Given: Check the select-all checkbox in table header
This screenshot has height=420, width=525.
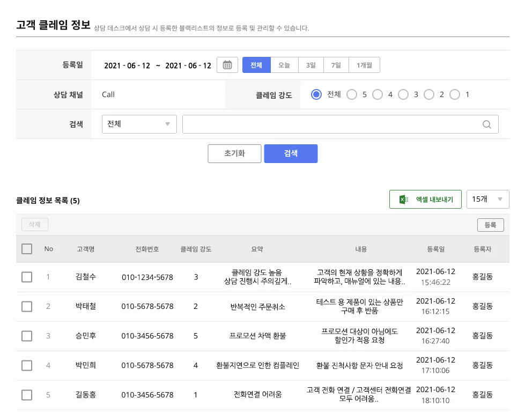Looking at the screenshot, I should pos(26,248).
